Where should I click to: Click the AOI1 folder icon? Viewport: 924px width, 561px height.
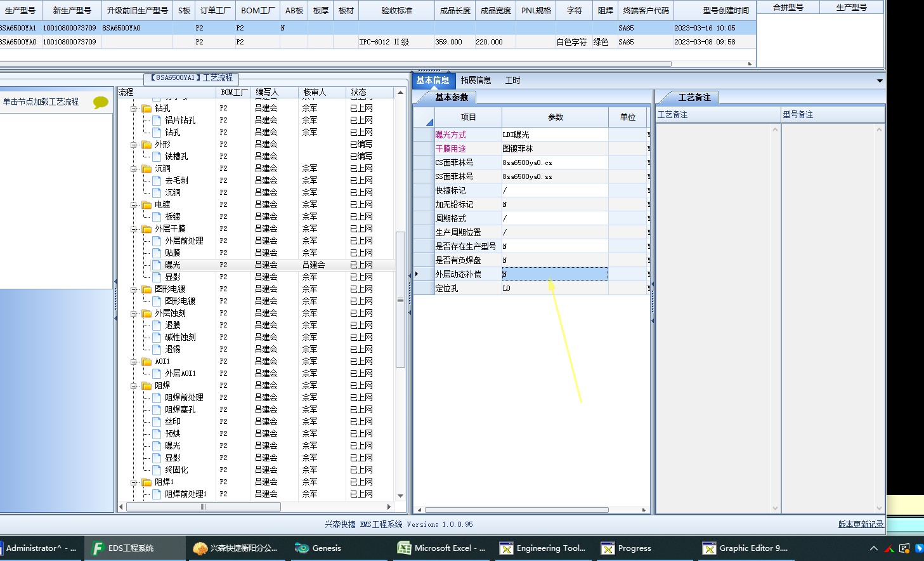[146, 361]
